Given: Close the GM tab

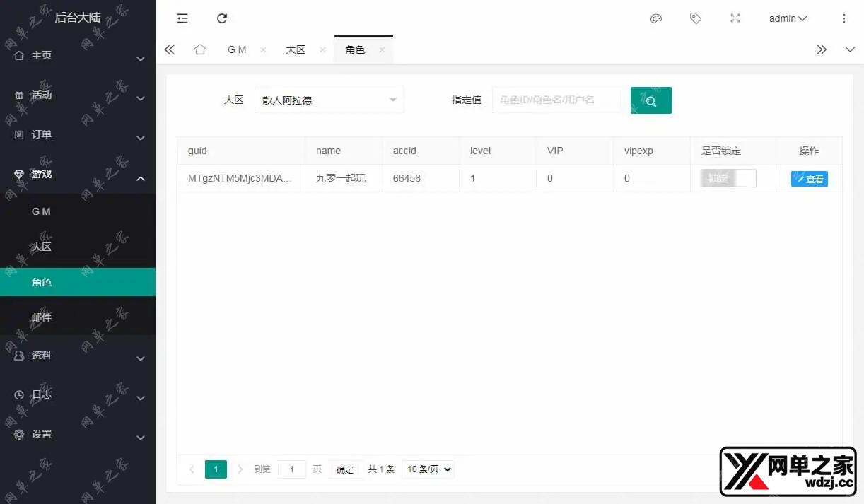Looking at the screenshot, I should coord(263,49).
